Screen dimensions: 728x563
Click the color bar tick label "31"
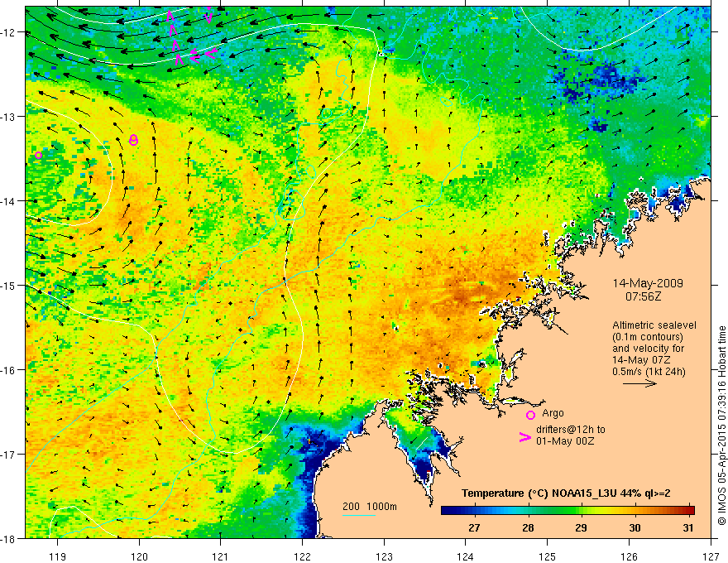pos(688,527)
